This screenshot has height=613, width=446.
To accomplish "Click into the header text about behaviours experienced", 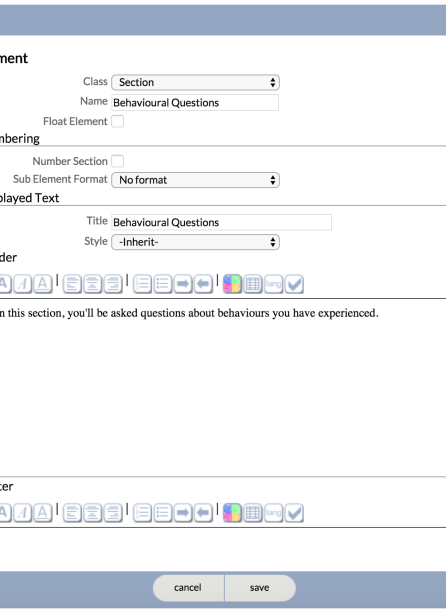I will (189, 313).
